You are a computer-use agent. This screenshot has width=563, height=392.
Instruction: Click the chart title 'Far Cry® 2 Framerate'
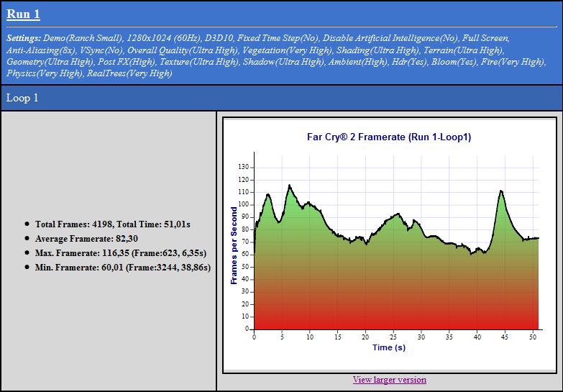click(389, 137)
